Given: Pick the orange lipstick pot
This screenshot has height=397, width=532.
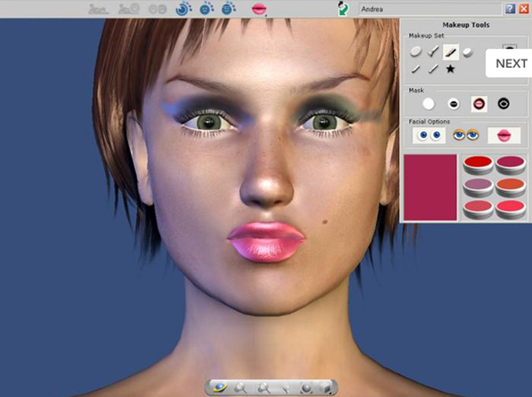Looking at the screenshot, I should tap(510, 187).
